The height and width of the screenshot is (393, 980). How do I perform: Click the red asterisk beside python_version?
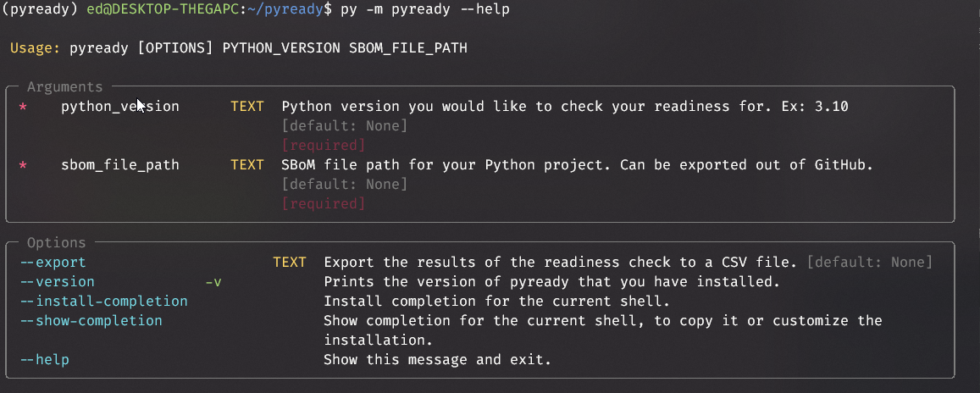click(x=23, y=107)
